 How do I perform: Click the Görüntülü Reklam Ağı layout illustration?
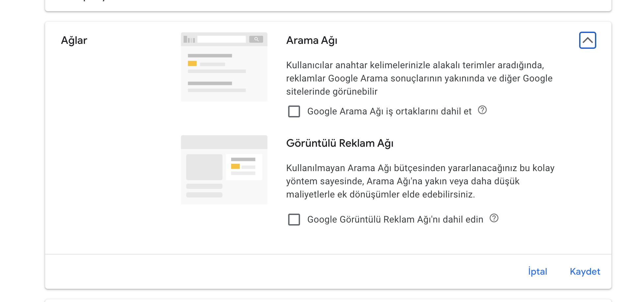224,170
